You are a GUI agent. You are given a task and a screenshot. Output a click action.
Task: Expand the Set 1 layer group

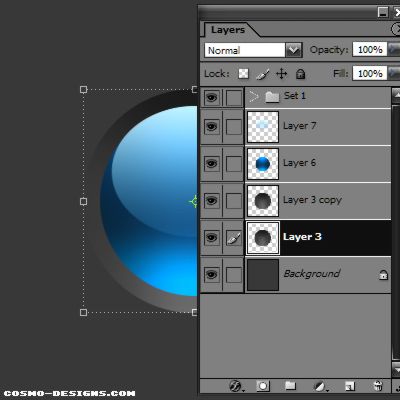tap(254, 97)
